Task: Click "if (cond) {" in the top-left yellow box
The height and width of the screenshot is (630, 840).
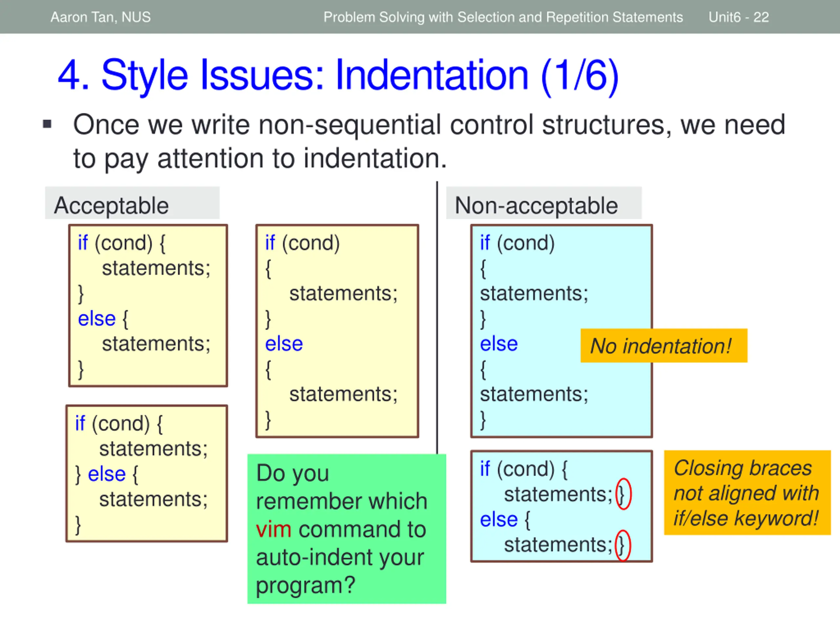Action: pyautogui.click(x=122, y=243)
